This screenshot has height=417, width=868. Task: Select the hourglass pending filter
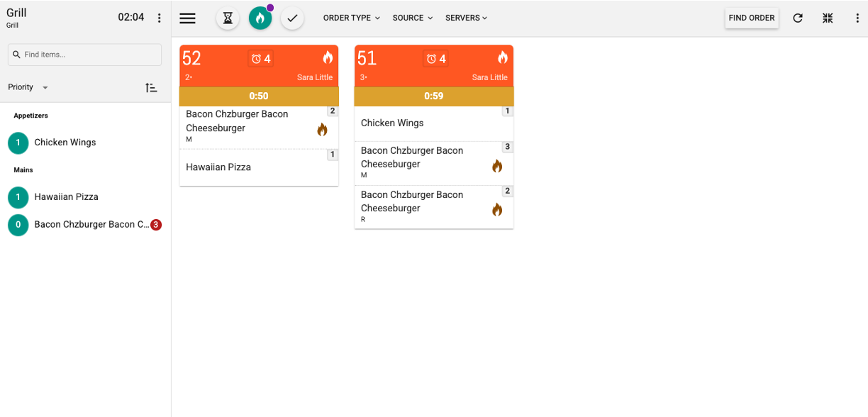tap(228, 18)
